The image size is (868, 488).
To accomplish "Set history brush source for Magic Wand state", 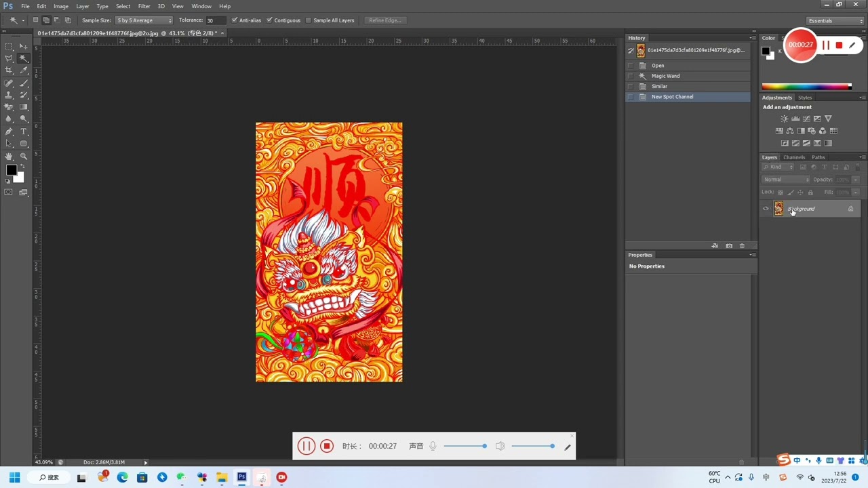I will [631, 76].
